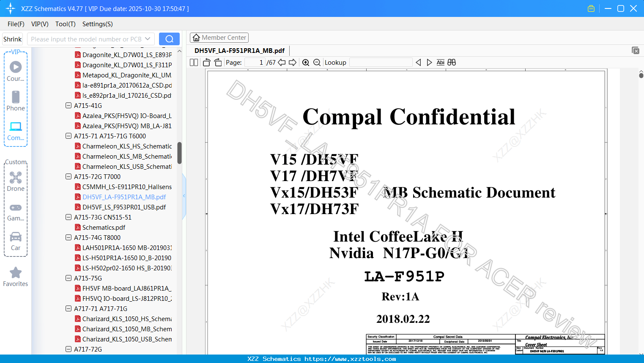Click the home icon in Member Center
The height and width of the screenshot is (363, 644).
point(196,38)
